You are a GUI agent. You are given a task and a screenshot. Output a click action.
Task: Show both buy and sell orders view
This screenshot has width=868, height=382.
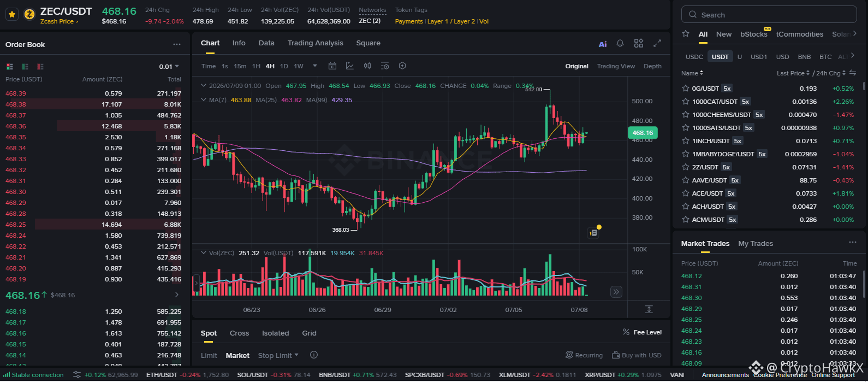(9, 67)
